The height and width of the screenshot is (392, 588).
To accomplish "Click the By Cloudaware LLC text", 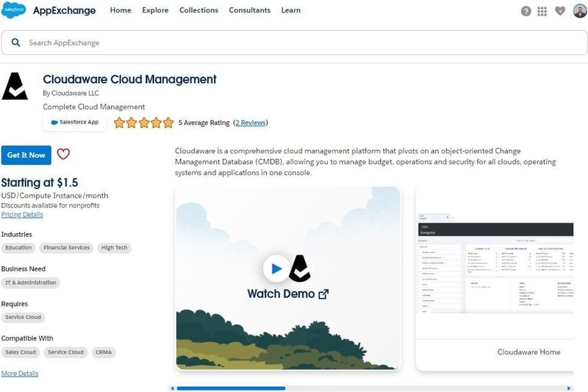I will [71, 93].
